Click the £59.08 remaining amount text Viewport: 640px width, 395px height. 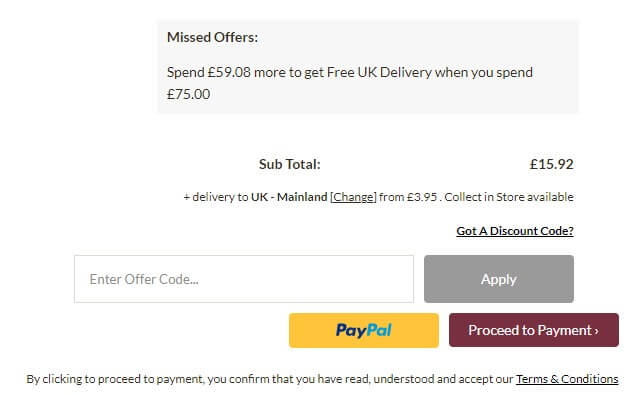[x=229, y=73]
